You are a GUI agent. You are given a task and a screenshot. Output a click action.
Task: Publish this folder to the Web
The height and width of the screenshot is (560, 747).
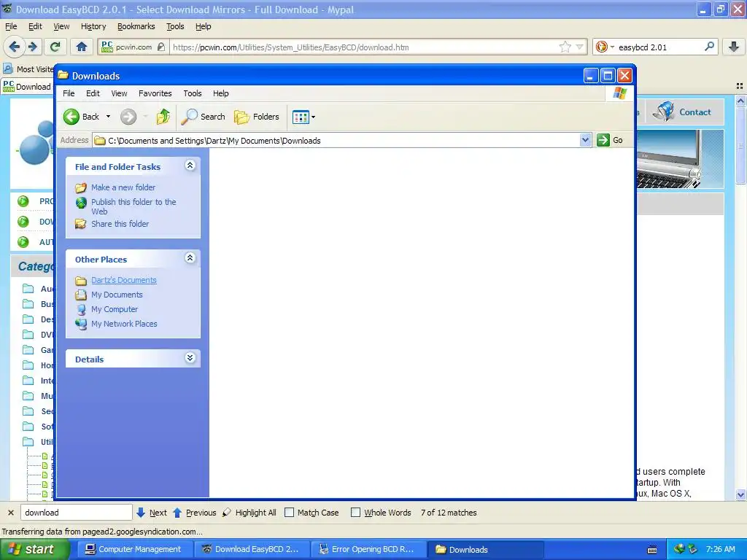(x=133, y=206)
